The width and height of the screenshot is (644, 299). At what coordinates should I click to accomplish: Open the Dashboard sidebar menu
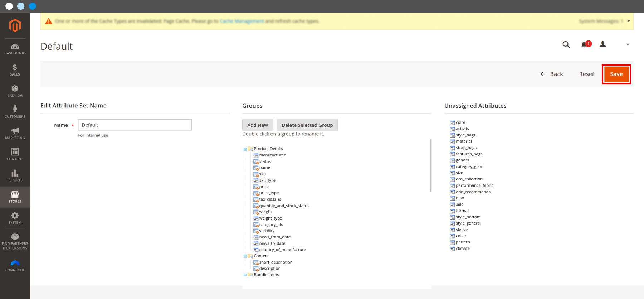pyautogui.click(x=15, y=49)
